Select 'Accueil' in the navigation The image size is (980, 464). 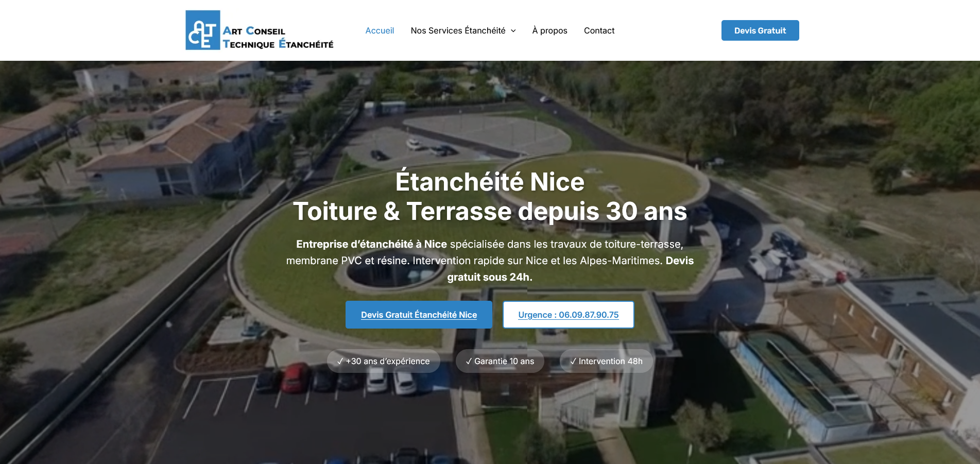pos(380,30)
